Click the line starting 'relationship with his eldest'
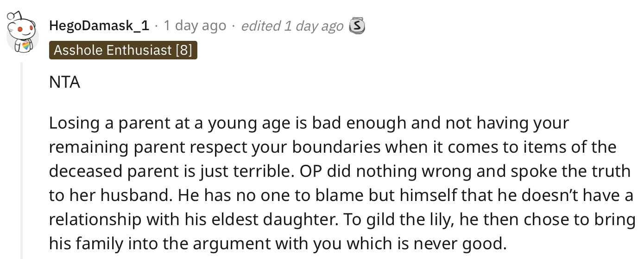 tap(342, 219)
